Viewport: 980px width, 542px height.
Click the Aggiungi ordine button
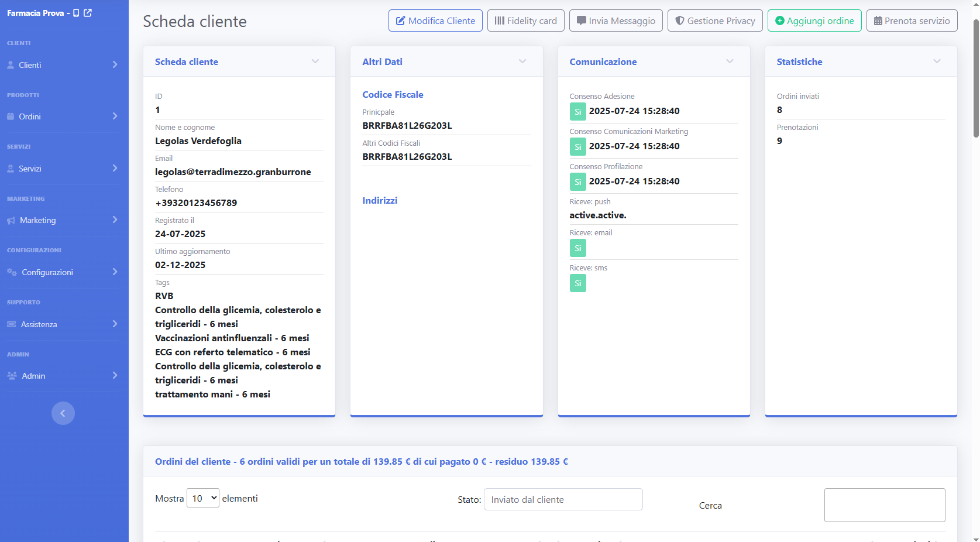(x=814, y=20)
